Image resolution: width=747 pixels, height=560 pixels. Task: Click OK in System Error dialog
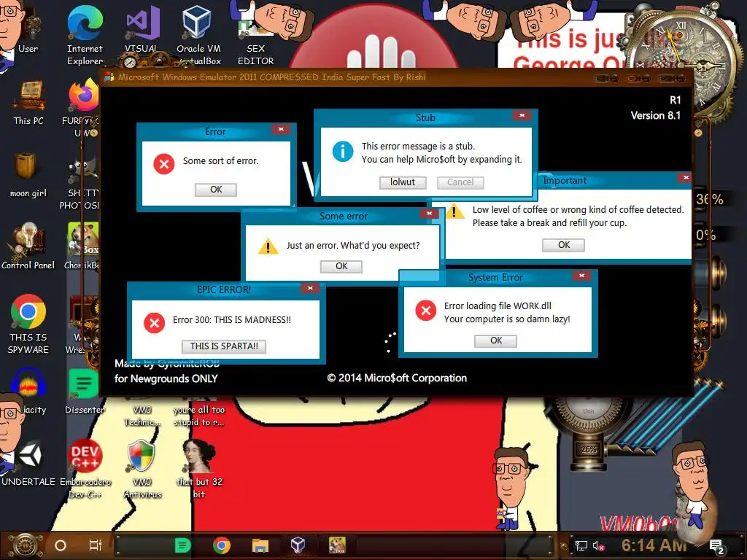click(496, 341)
